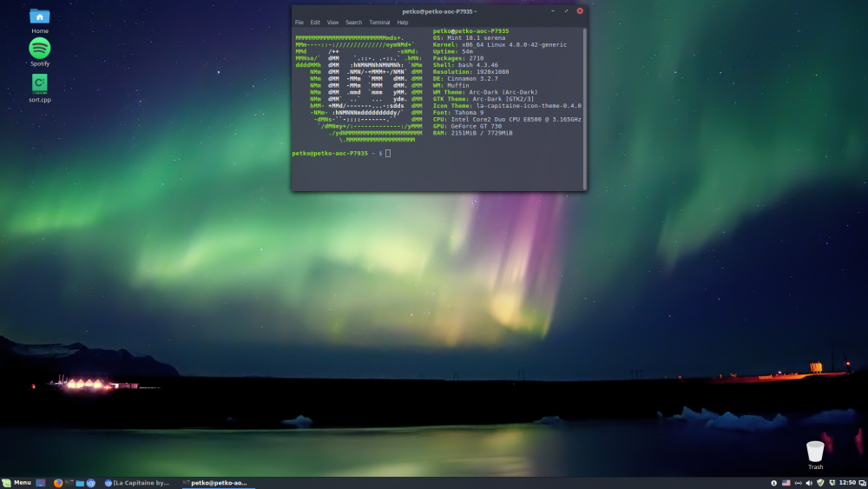Viewport: 868px width, 489px height.
Task: Click the 'DE: Cinnamon 3.2.7' line
Action: click(465, 79)
